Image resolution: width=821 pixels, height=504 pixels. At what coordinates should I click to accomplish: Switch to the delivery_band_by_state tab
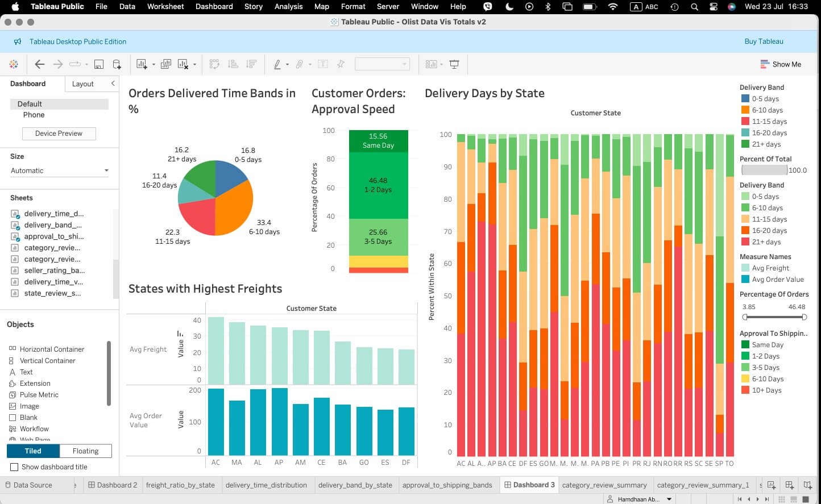pyautogui.click(x=355, y=485)
